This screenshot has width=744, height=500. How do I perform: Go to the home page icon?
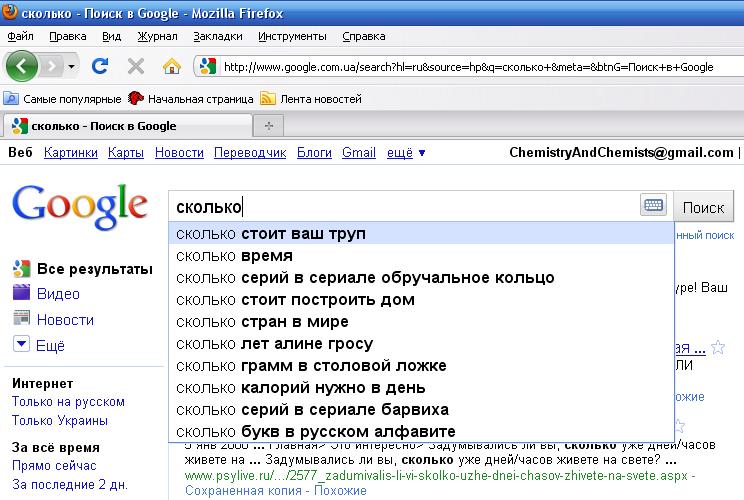[x=171, y=67]
